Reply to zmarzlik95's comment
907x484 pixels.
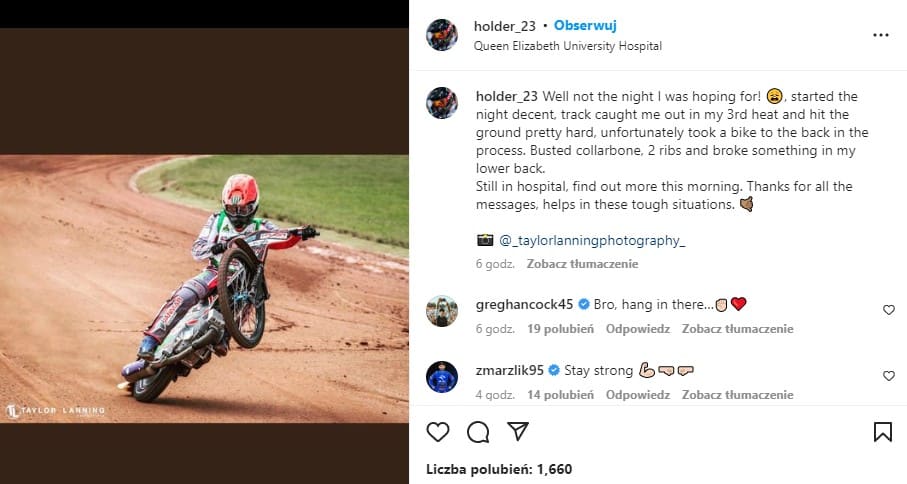638,394
